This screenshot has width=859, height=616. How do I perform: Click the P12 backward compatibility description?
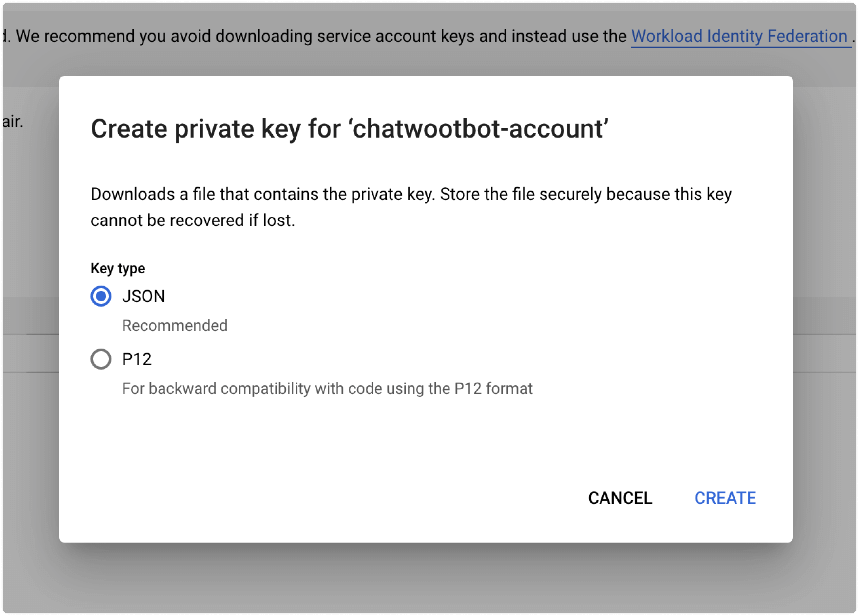point(327,389)
